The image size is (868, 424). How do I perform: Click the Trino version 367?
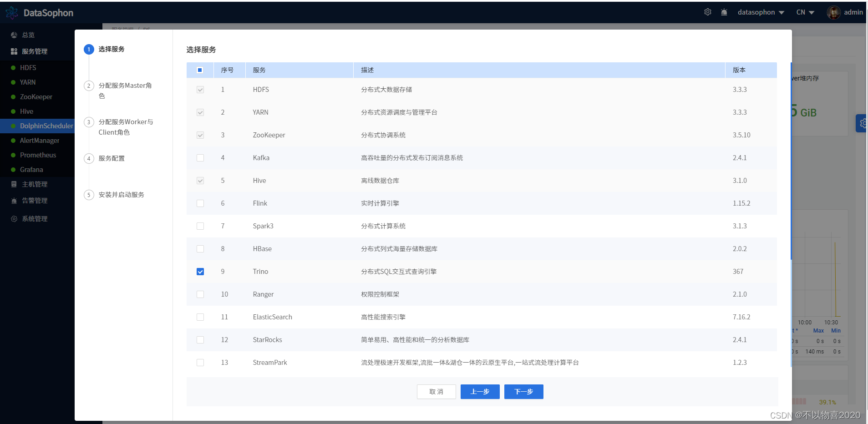click(x=738, y=272)
